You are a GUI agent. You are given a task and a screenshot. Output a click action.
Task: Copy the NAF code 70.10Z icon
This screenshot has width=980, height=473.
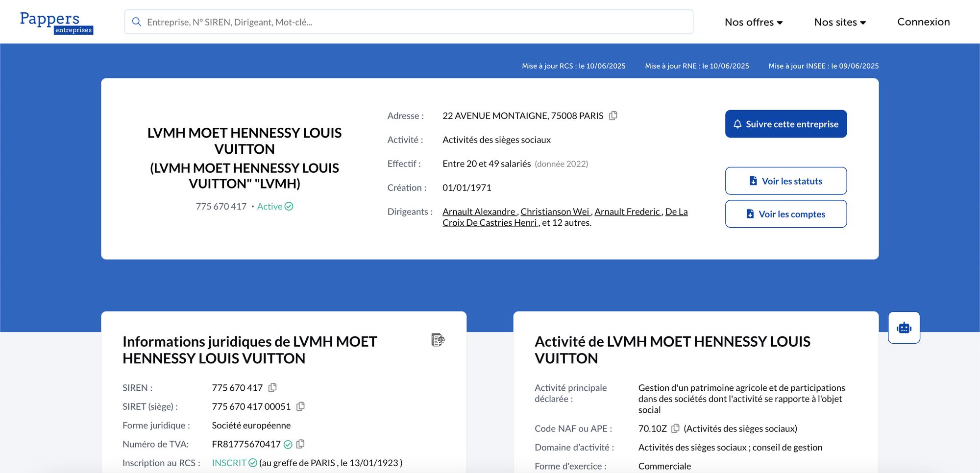coord(675,428)
